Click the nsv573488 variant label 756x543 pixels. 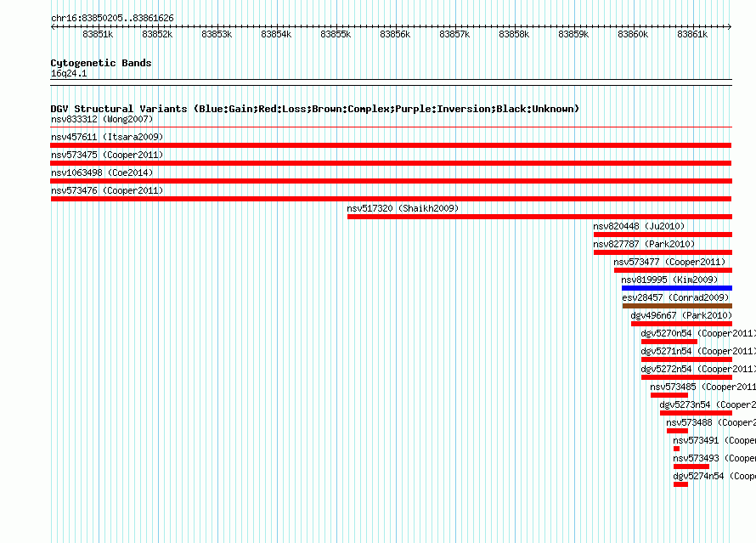[x=711, y=422]
